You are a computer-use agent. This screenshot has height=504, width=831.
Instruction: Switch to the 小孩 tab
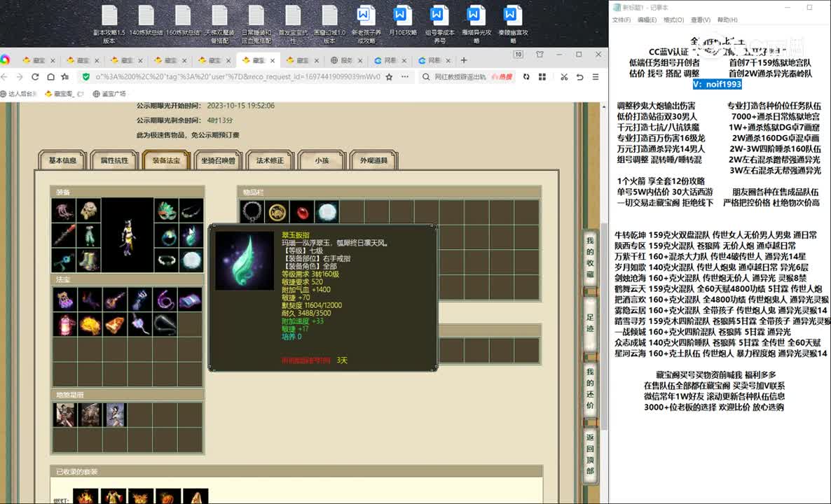[x=322, y=160]
